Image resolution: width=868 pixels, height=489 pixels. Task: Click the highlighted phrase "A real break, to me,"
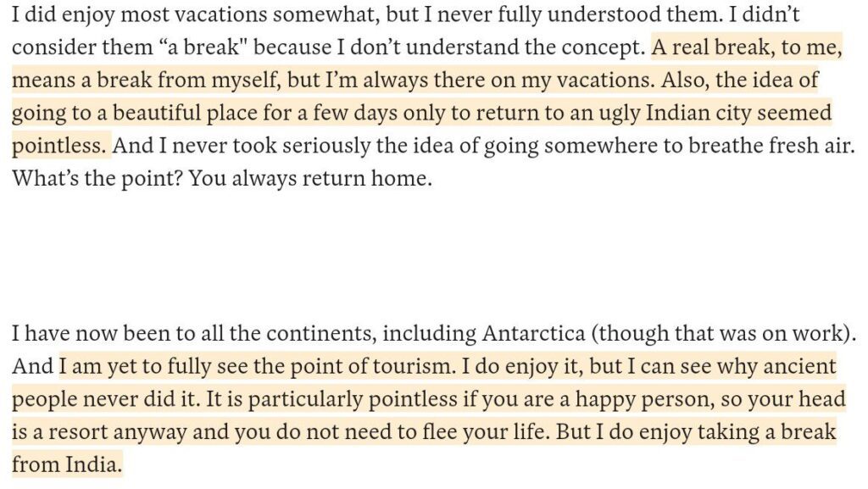pos(747,47)
